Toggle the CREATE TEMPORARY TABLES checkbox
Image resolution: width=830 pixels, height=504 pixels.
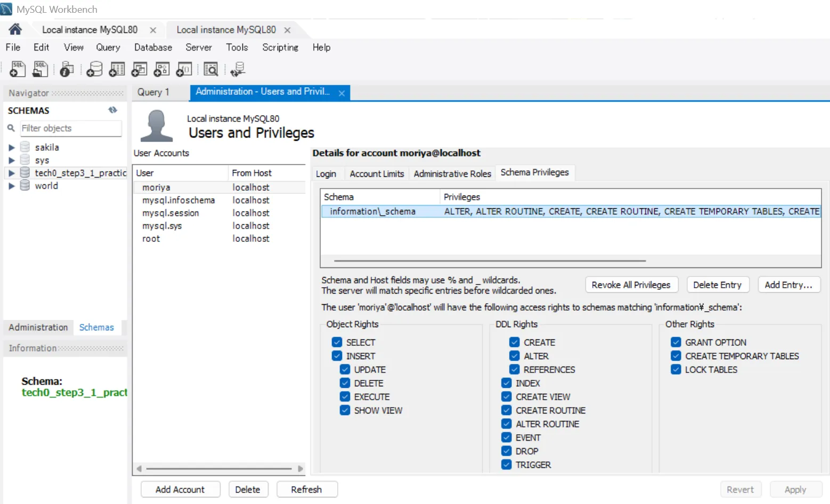676,355
